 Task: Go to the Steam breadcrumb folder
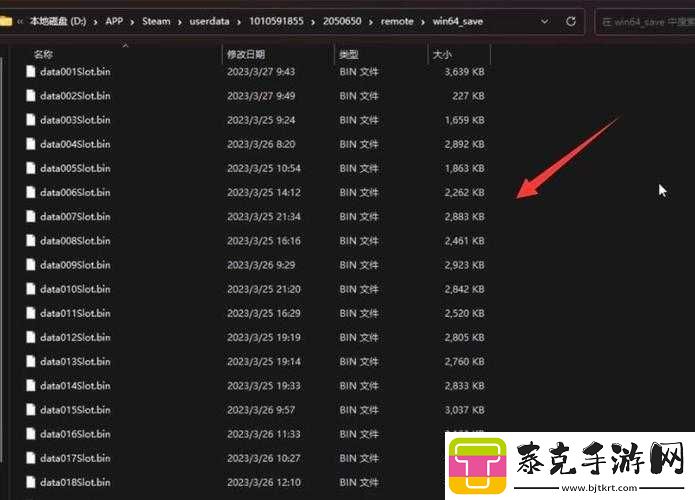[156, 21]
